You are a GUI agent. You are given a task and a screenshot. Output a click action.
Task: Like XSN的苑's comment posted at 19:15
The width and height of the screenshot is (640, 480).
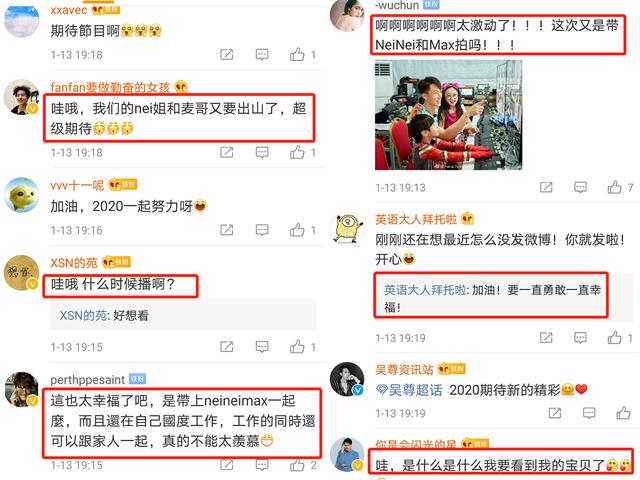(x=297, y=347)
